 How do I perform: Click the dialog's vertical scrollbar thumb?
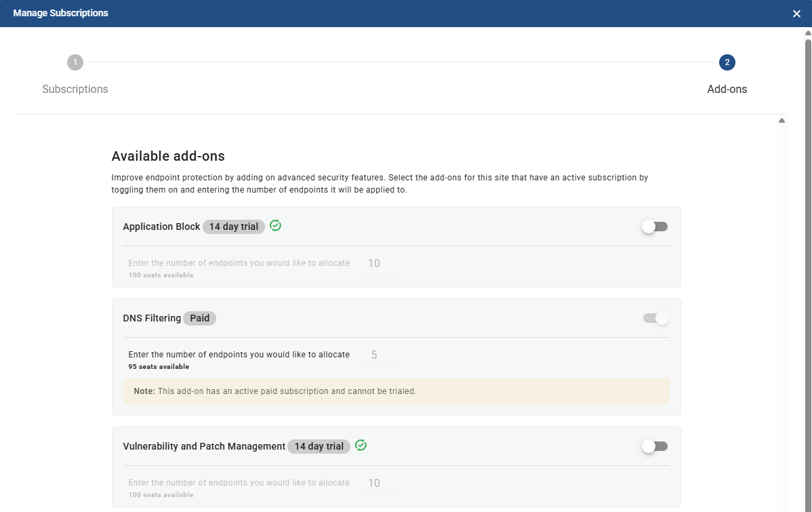pos(808,275)
